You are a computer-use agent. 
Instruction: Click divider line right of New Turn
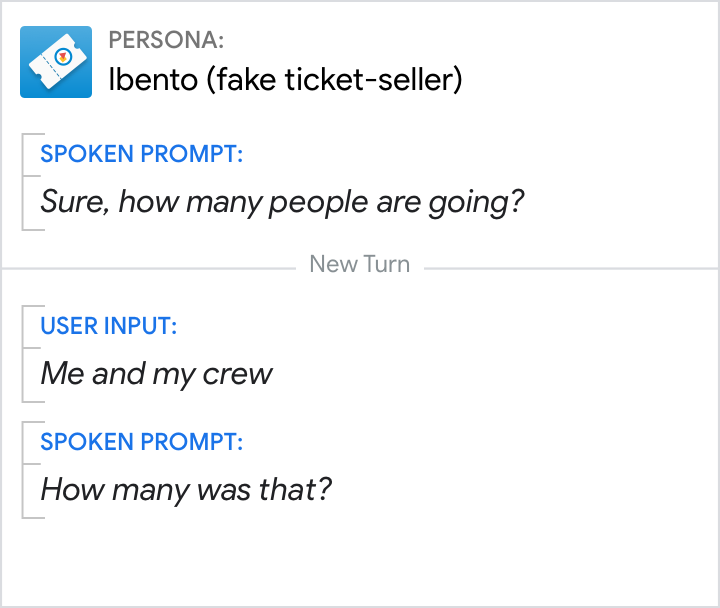pos(570,268)
